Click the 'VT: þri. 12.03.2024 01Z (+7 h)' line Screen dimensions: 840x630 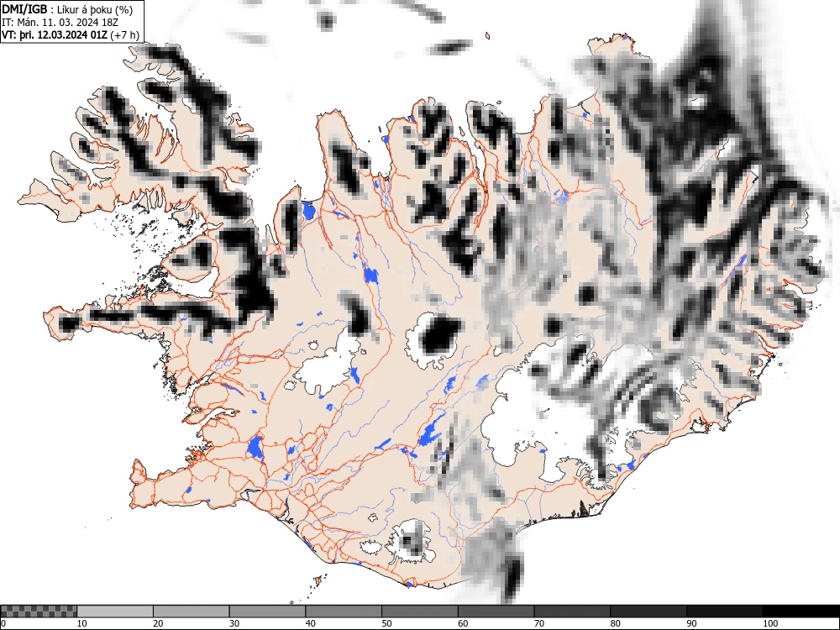[71, 34]
